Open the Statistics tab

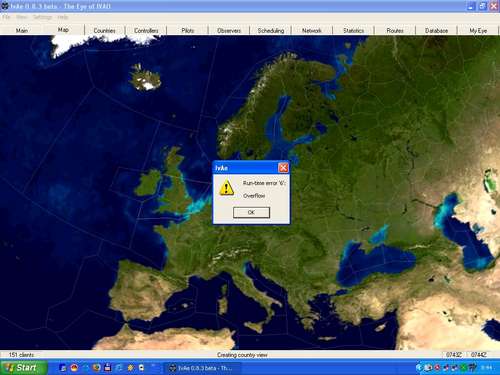tap(353, 30)
